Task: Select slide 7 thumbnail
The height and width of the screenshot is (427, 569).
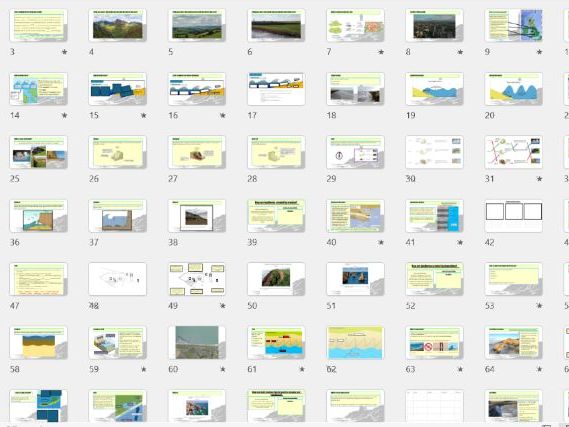Action: point(355,25)
